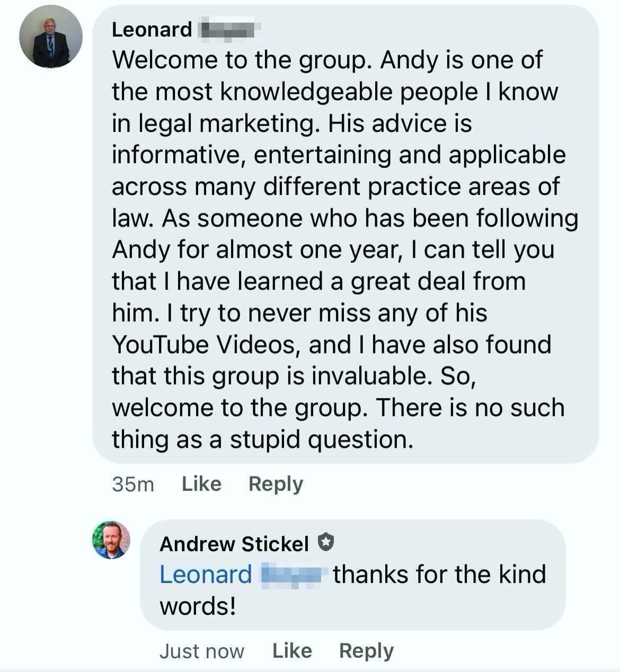The image size is (620, 672).
Task: Click the phrase "YouTube Videos" in the comment
Action: 206,345
